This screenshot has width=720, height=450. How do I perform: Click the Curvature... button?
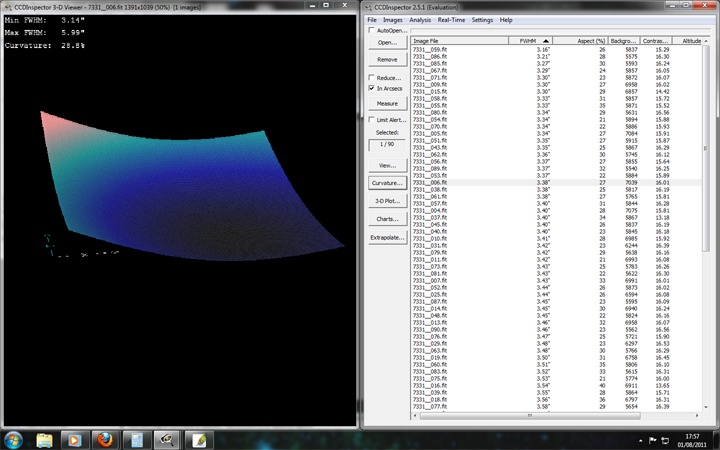[388, 183]
